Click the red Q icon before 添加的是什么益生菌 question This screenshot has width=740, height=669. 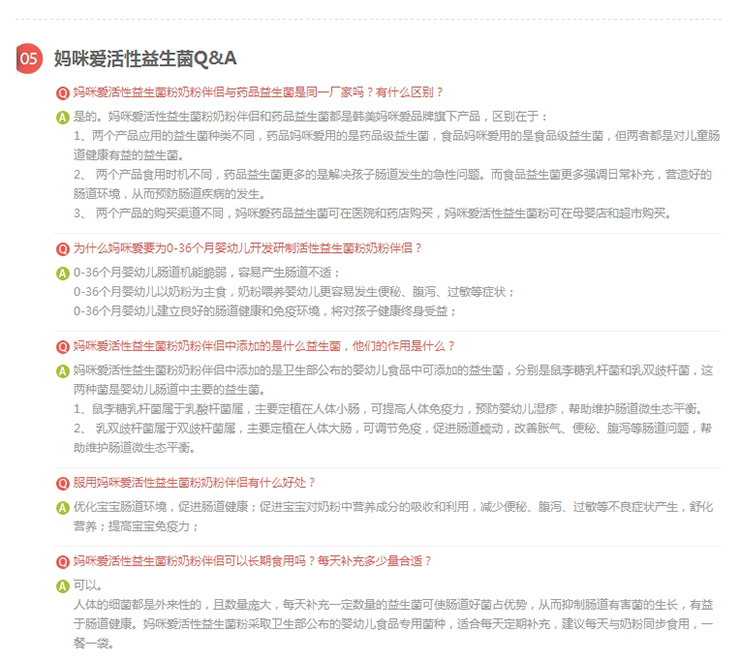[x=63, y=346]
